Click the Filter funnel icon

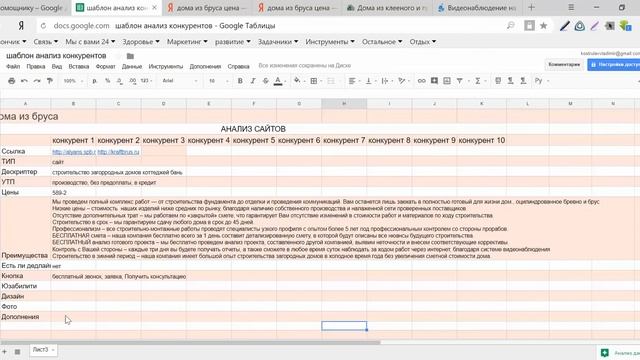460,81
